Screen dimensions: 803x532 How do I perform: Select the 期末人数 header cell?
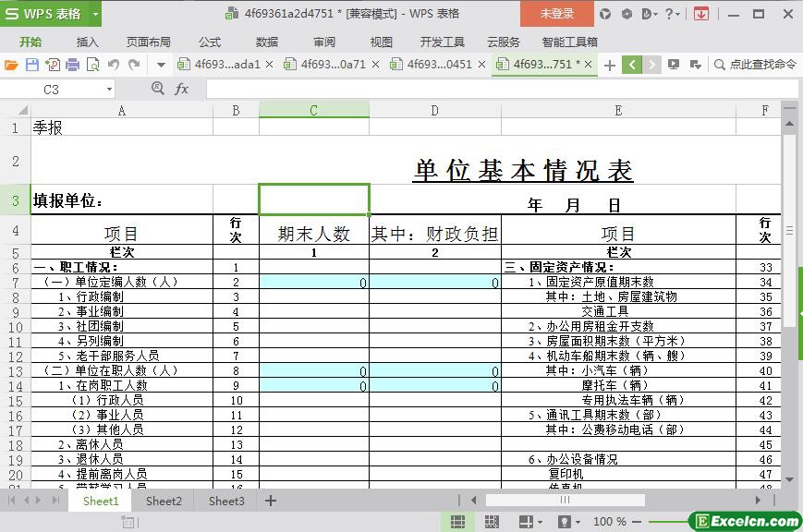coord(314,230)
